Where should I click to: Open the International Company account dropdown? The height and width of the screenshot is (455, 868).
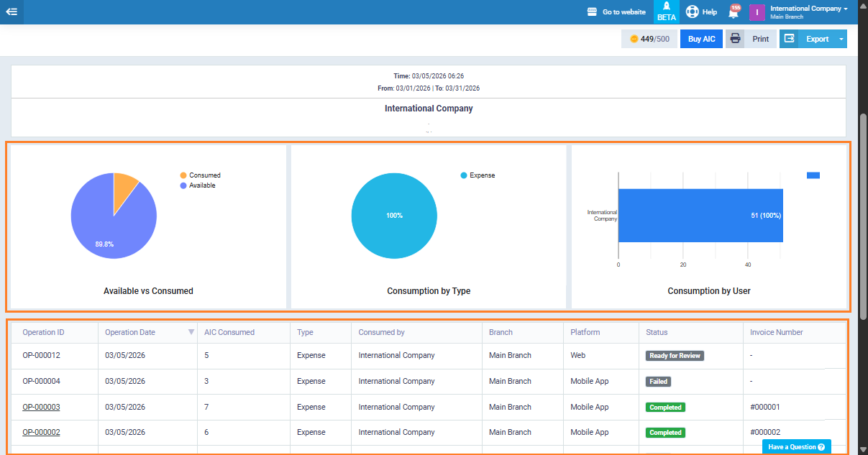click(808, 9)
